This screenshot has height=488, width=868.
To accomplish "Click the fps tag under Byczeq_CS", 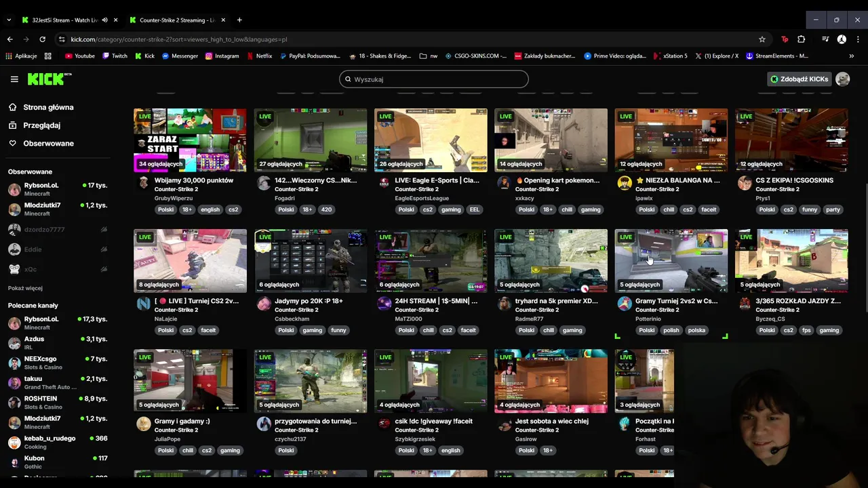I will (x=806, y=330).
